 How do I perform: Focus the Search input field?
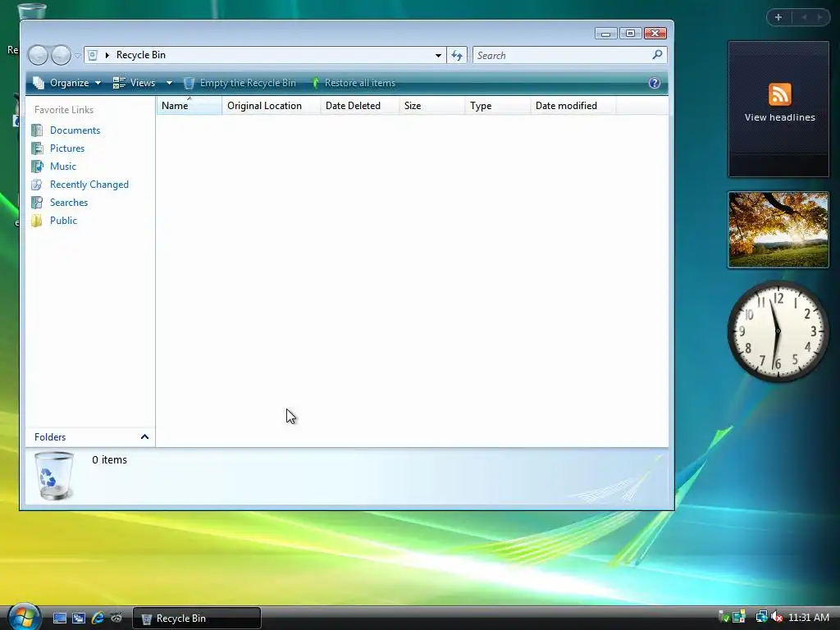pos(561,55)
